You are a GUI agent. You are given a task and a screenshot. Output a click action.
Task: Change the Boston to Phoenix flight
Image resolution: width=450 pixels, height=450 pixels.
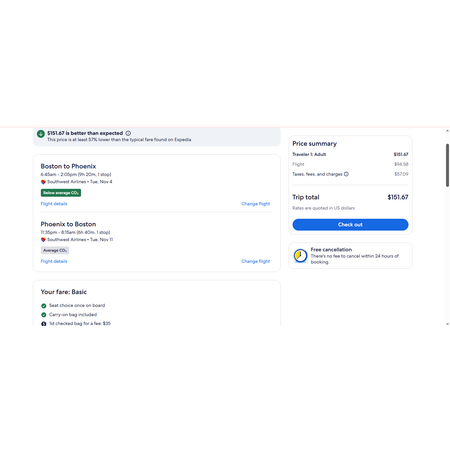click(256, 204)
